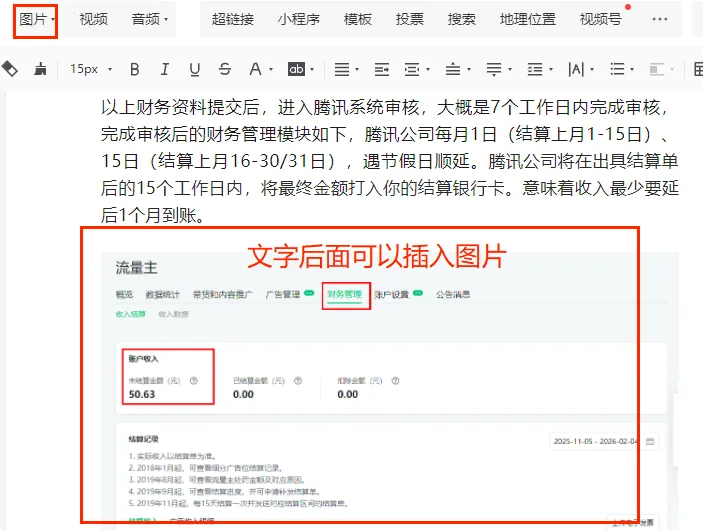703x530 pixels.
Task: Expand the side margin options arrow
Action: point(428,70)
